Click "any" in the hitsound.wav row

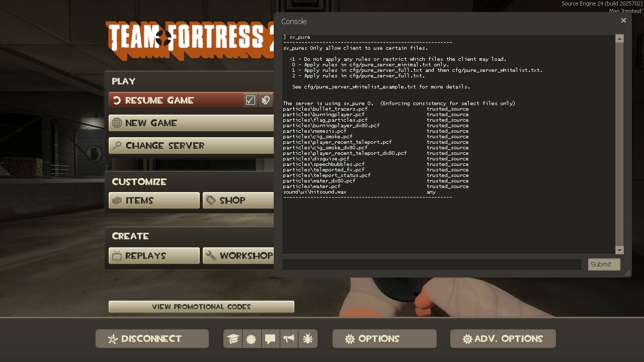point(431,192)
